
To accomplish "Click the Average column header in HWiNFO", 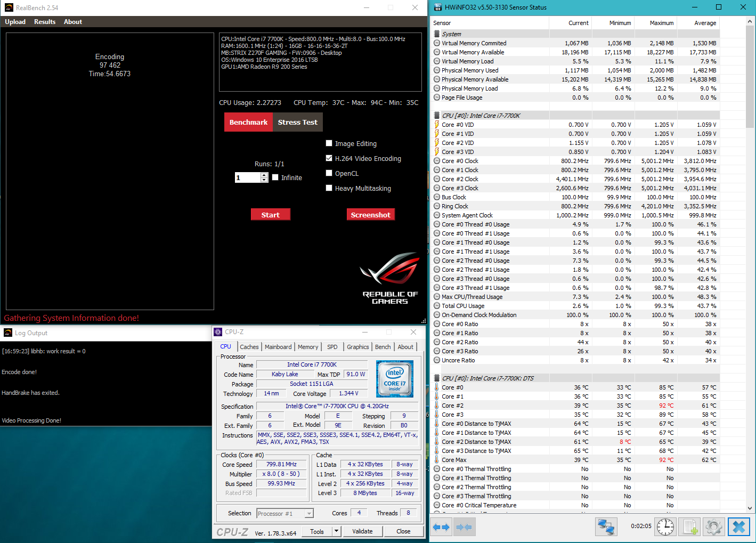I will 697,23.
